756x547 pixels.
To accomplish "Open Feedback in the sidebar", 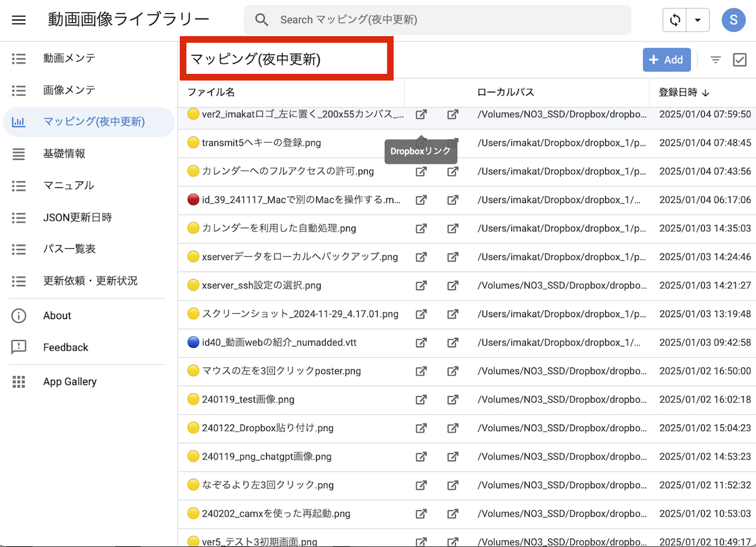I will pyautogui.click(x=66, y=348).
